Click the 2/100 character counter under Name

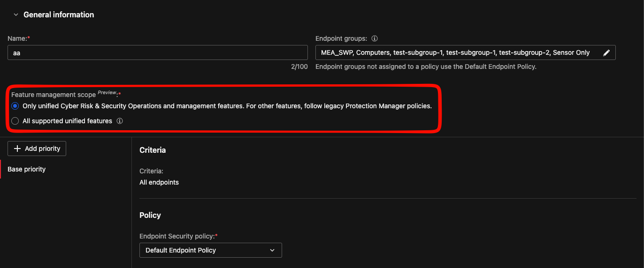[299, 67]
